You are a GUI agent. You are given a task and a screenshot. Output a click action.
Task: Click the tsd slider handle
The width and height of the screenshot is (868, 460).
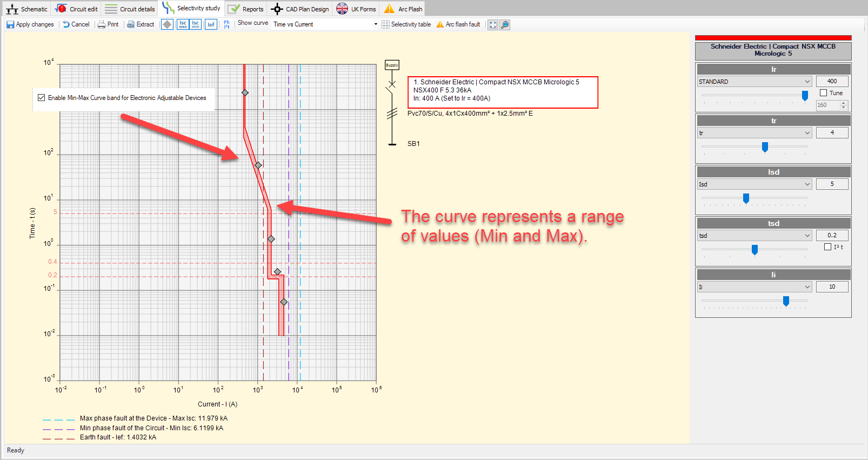[755, 250]
